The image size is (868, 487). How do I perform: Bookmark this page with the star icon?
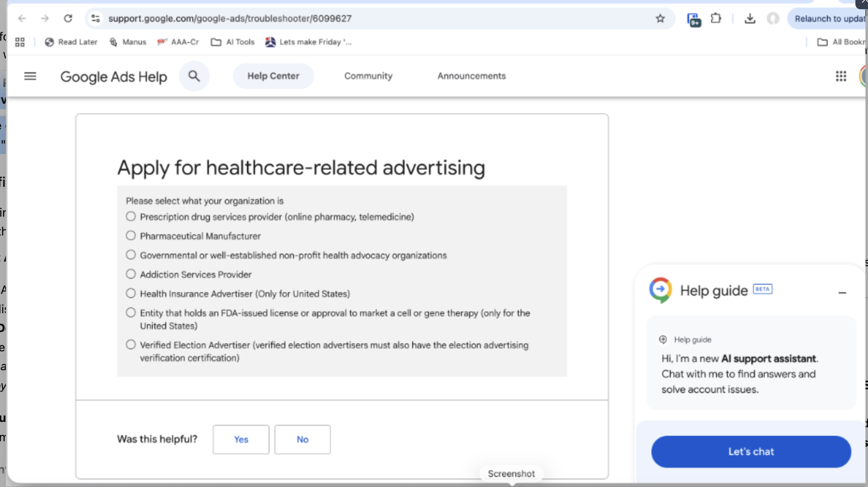click(x=660, y=18)
